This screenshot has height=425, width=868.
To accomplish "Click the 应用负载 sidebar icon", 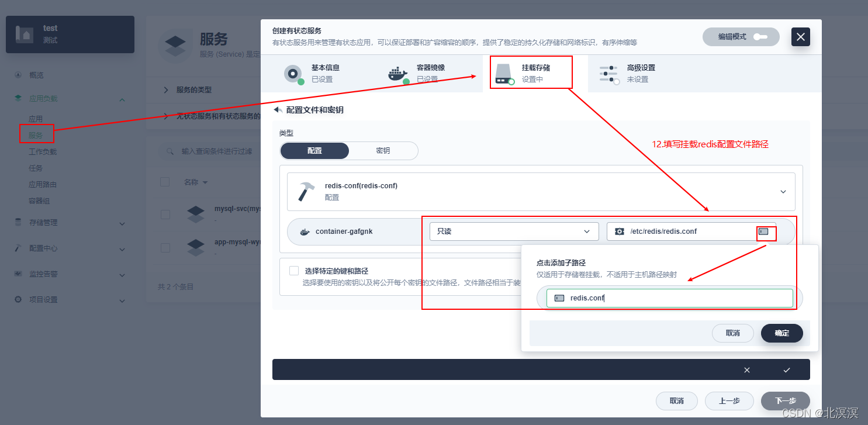I will coord(18,99).
